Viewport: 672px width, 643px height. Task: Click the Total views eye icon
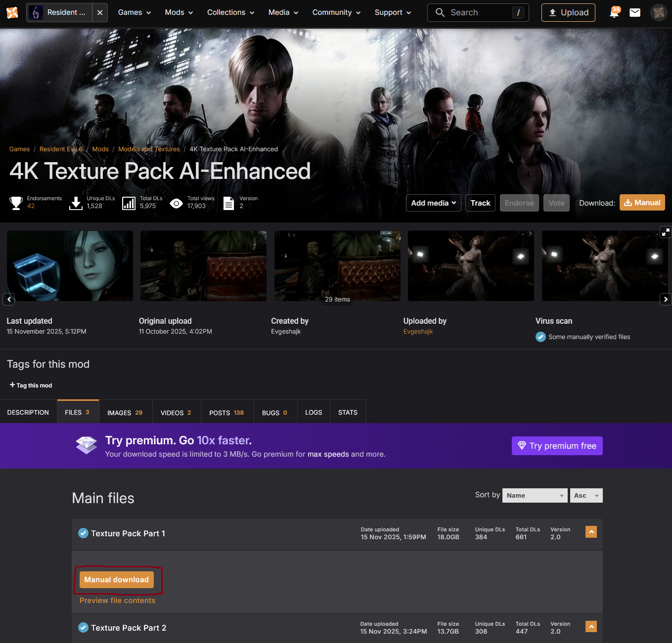tap(177, 203)
